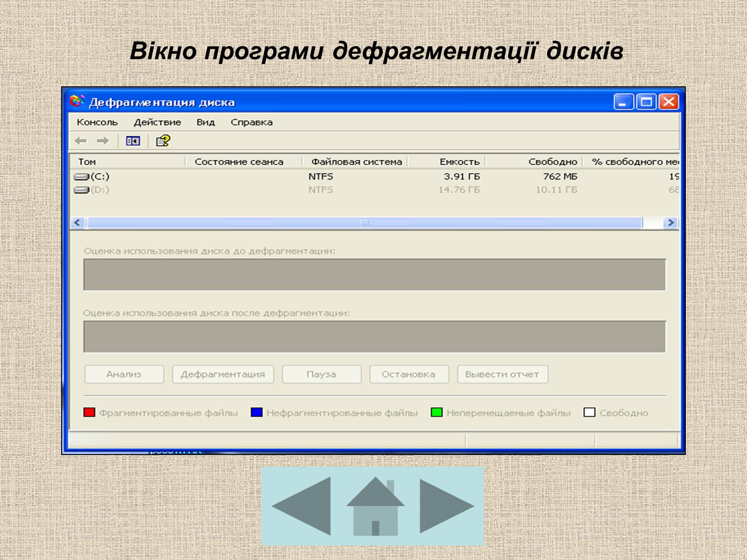Sort by % свободного места column header
The image size is (747, 560).
pos(631,161)
